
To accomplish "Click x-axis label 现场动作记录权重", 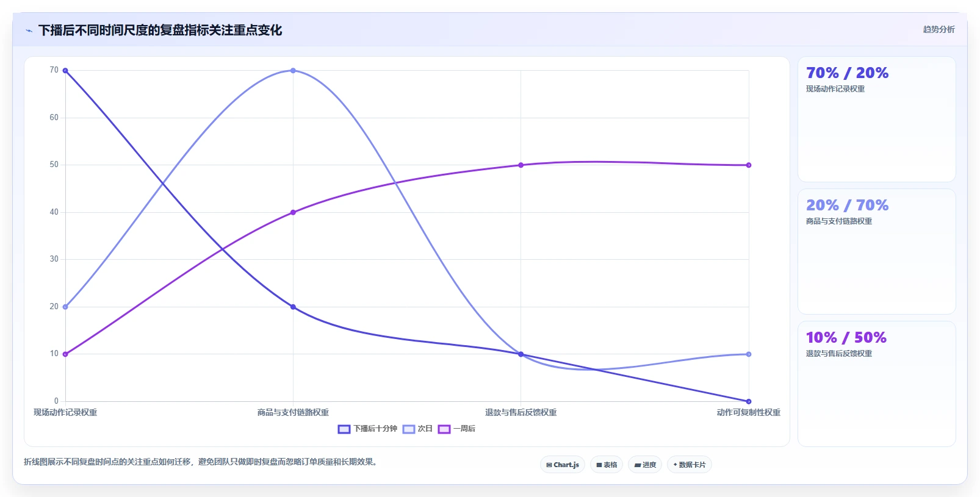I will (x=65, y=413).
